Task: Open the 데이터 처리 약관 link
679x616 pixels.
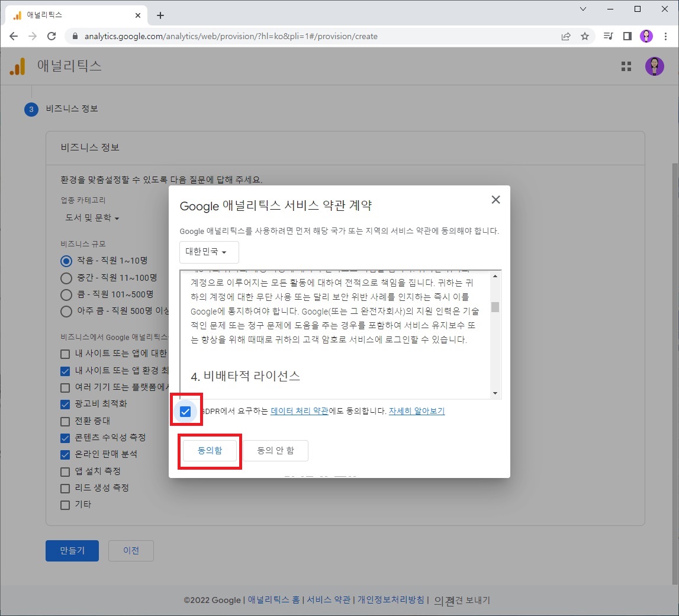Action: pos(299,411)
